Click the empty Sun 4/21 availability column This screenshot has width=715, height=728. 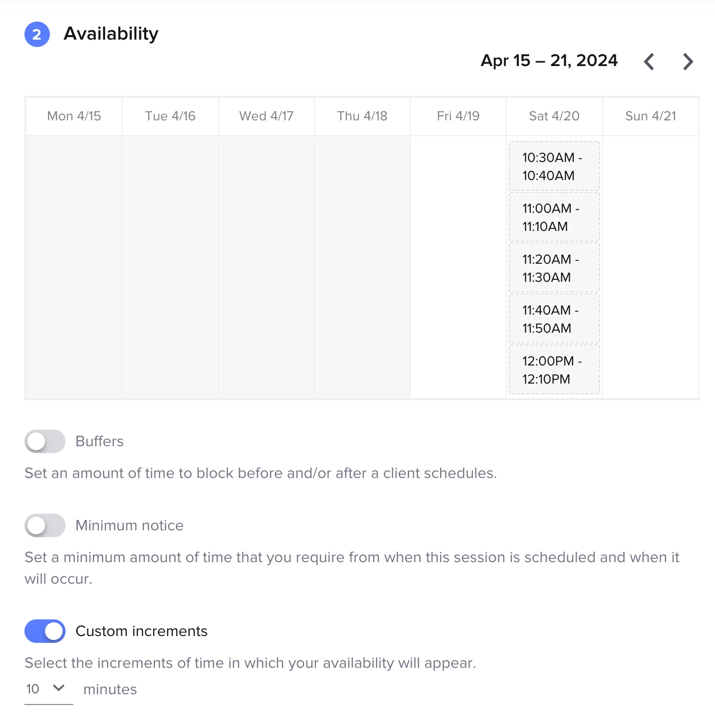click(x=650, y=267)
